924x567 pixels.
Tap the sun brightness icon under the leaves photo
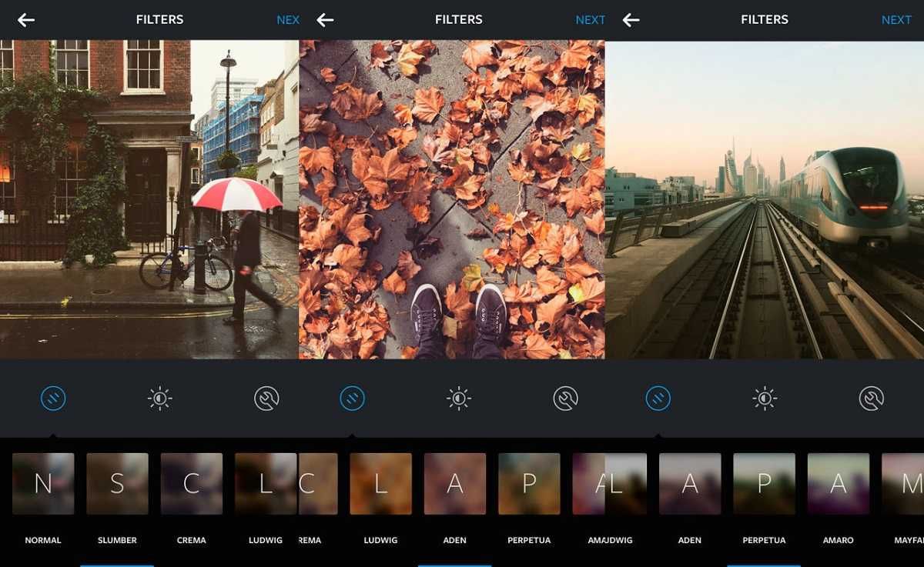click(459, 398)
